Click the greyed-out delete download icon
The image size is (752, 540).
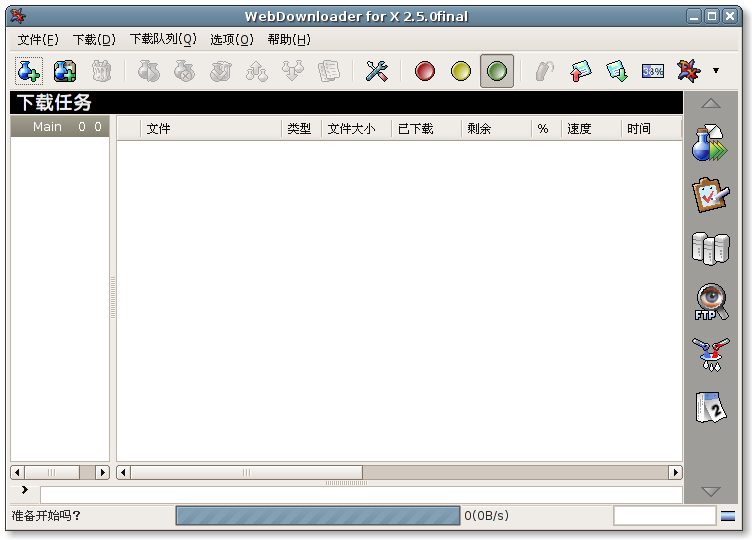click(x=101, y=71)
